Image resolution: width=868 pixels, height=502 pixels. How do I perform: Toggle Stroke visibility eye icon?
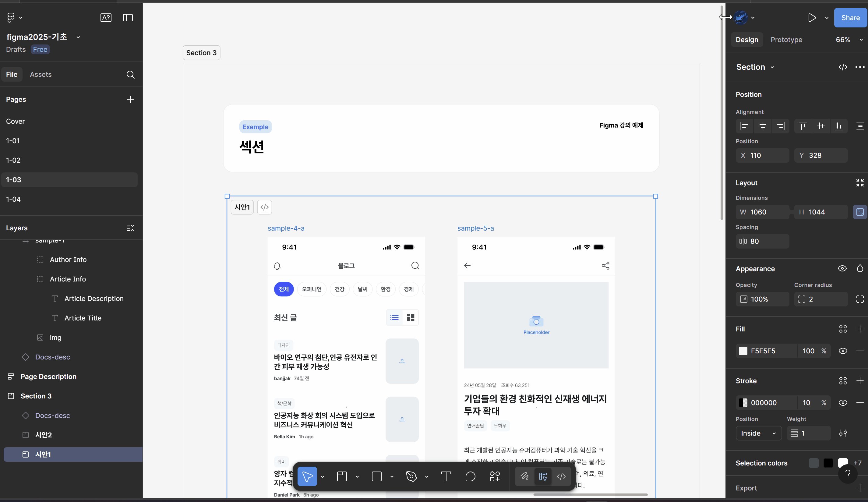click(842, 403)
